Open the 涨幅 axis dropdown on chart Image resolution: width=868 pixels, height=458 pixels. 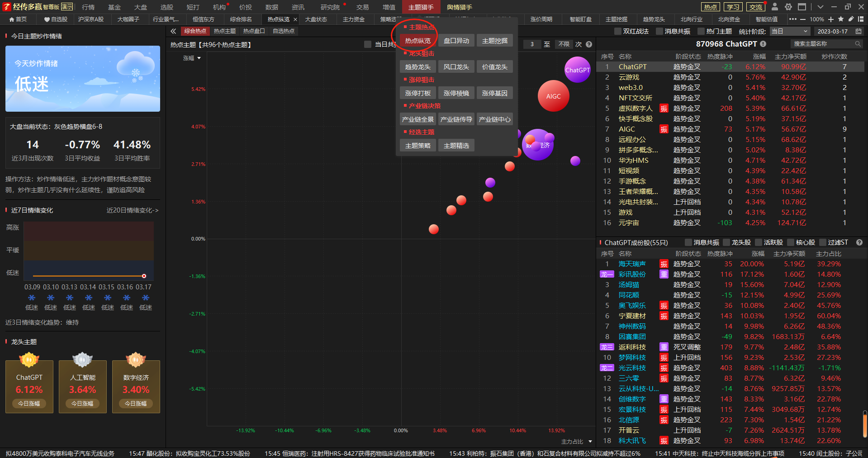click(192, 58)
